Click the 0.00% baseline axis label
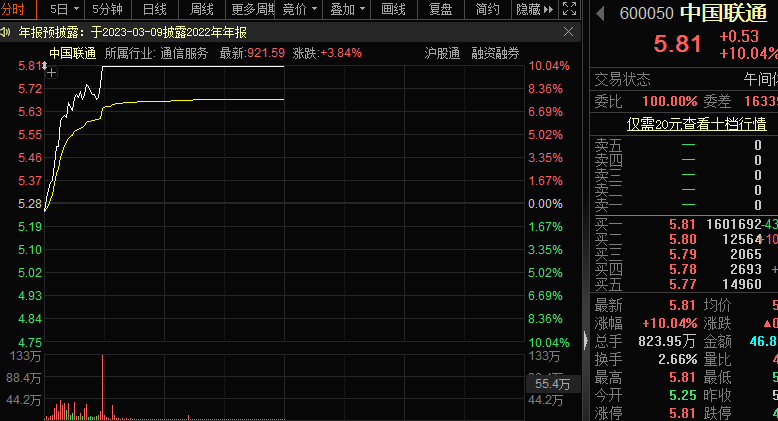This screenshot has height=421, width=778. (545, 204)
